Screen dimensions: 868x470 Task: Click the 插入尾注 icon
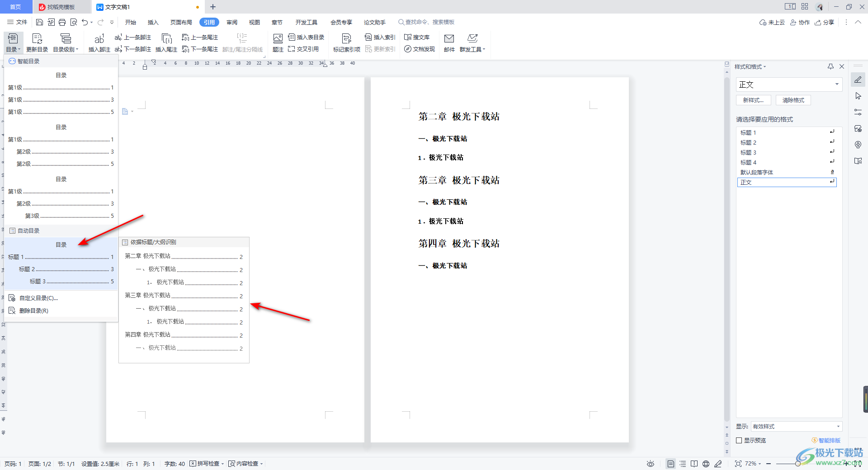[166, 42]
